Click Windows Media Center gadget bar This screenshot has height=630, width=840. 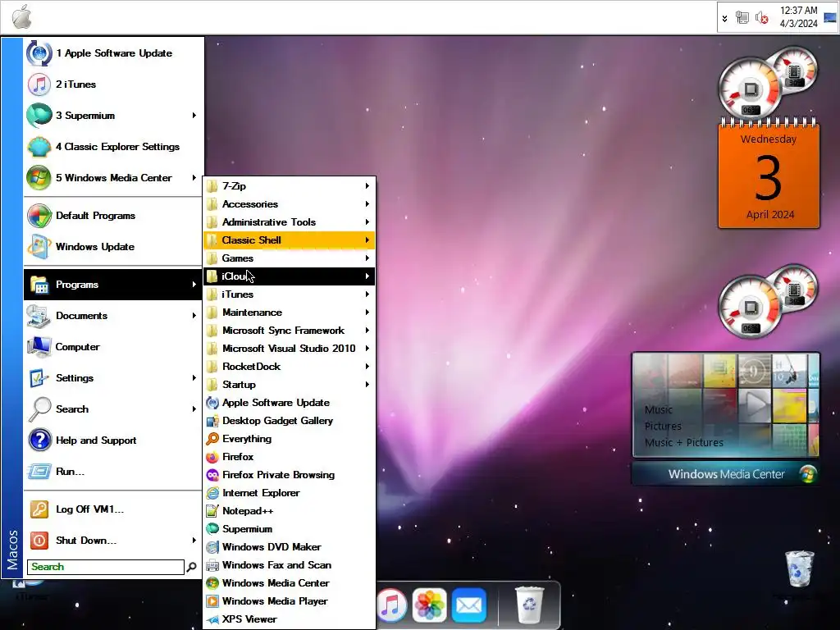click(726, 473)
